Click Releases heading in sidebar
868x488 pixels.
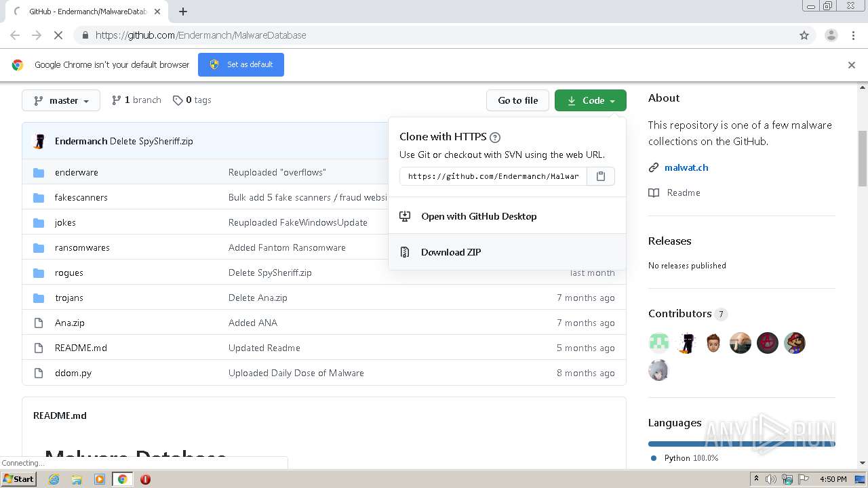point(669,241)
